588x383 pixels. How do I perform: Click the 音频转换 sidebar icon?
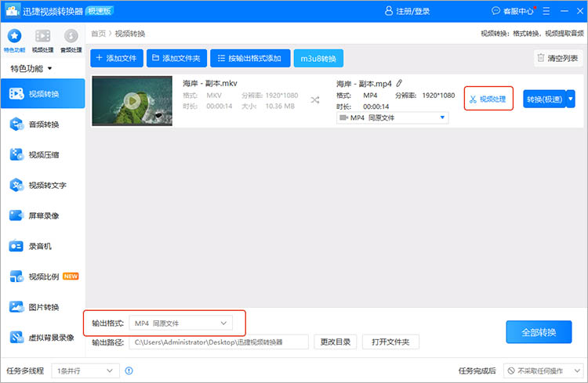(x=16, y=124)
